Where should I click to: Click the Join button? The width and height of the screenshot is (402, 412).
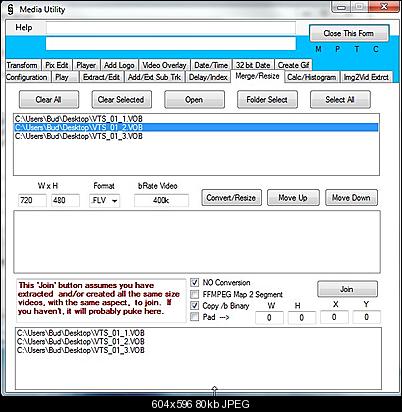click(347, 289)
